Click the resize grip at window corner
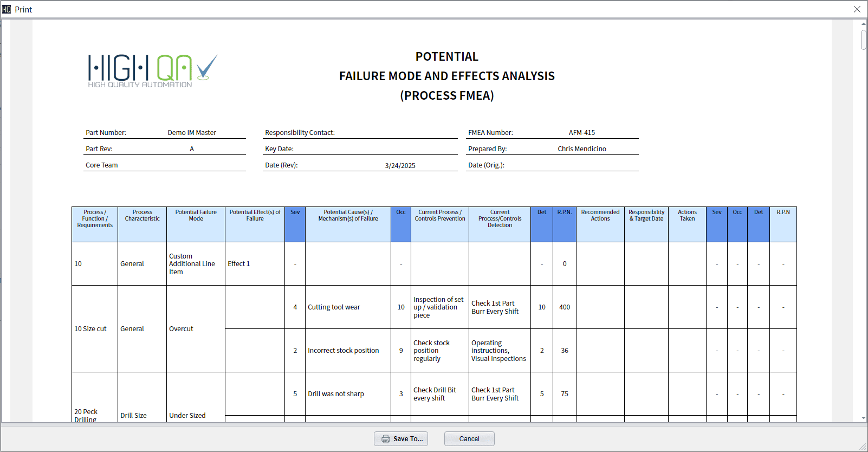Image resolution: width=868 pixels, height=452 pixels. pyautogui.click(x=863, y=447)
